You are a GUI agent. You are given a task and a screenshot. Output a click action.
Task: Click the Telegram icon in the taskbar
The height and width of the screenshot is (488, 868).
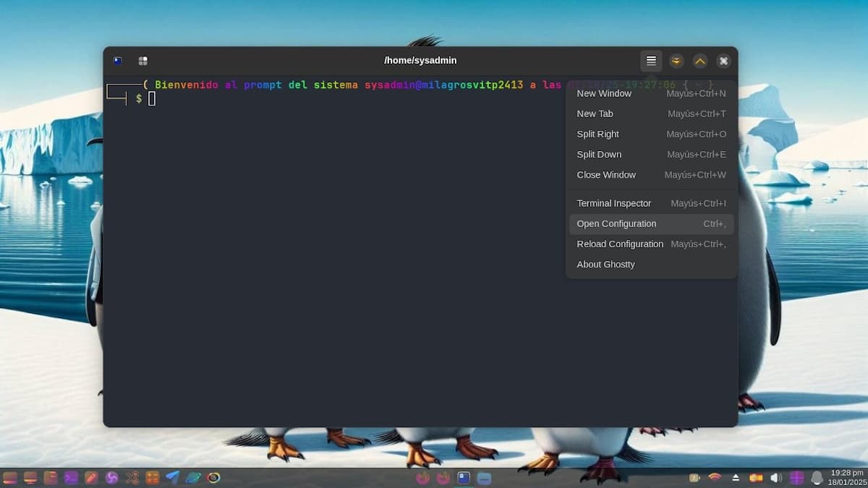coord(172,477)
